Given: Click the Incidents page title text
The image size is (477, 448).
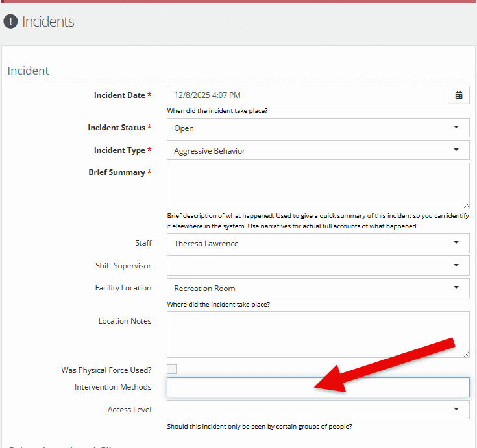Looking at the screenshot, I should pos(48,21).
